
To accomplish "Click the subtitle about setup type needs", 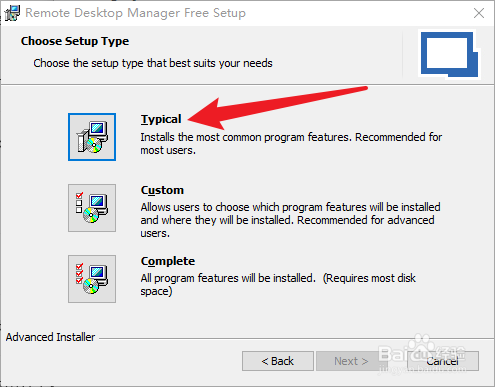I will pyautogui.click(x=153, y=63).
